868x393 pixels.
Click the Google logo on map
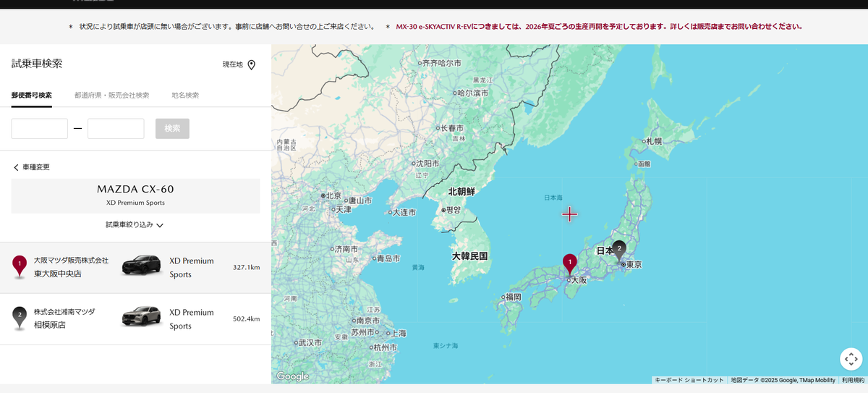pos(292,376)
